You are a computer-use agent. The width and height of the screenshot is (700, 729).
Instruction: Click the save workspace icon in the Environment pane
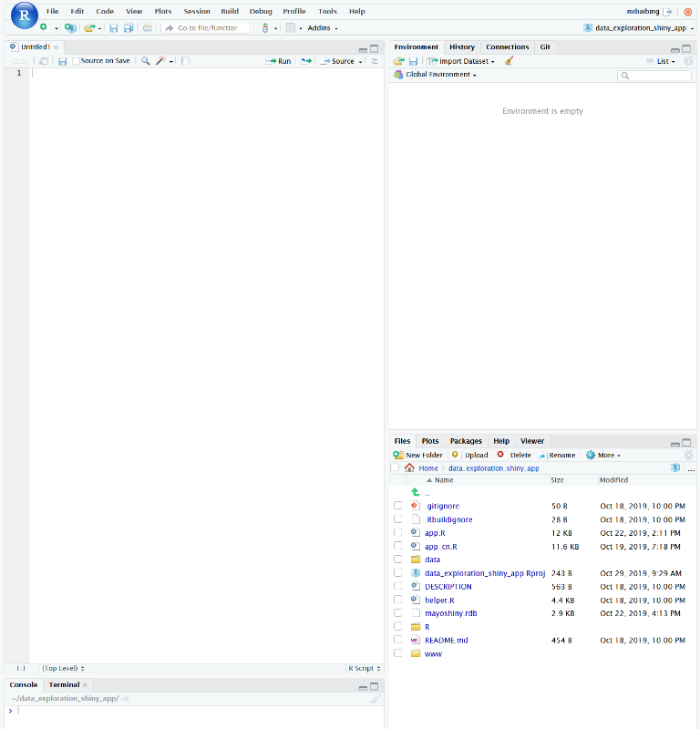pos(413,61)
